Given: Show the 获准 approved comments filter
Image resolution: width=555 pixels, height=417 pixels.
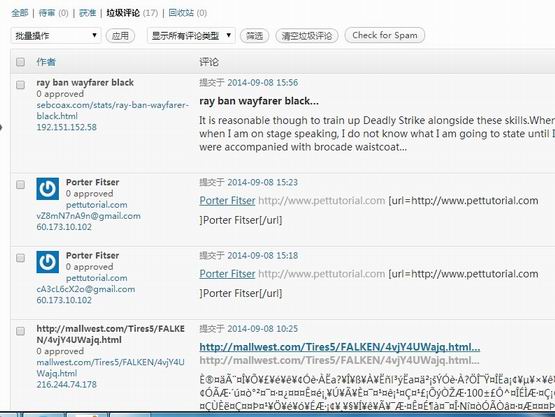Looking at the screenshot, I should pyautogui.click(x=88, y=13).
